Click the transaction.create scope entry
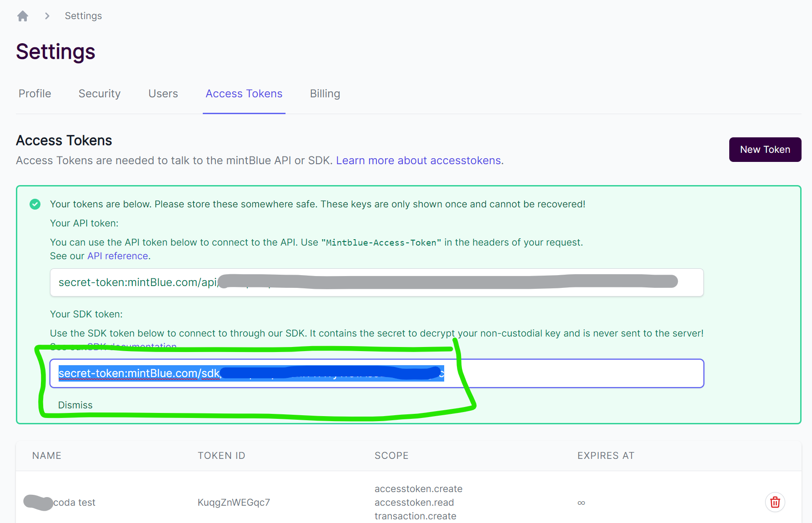 pyautogui.click(x=415, y=516)
